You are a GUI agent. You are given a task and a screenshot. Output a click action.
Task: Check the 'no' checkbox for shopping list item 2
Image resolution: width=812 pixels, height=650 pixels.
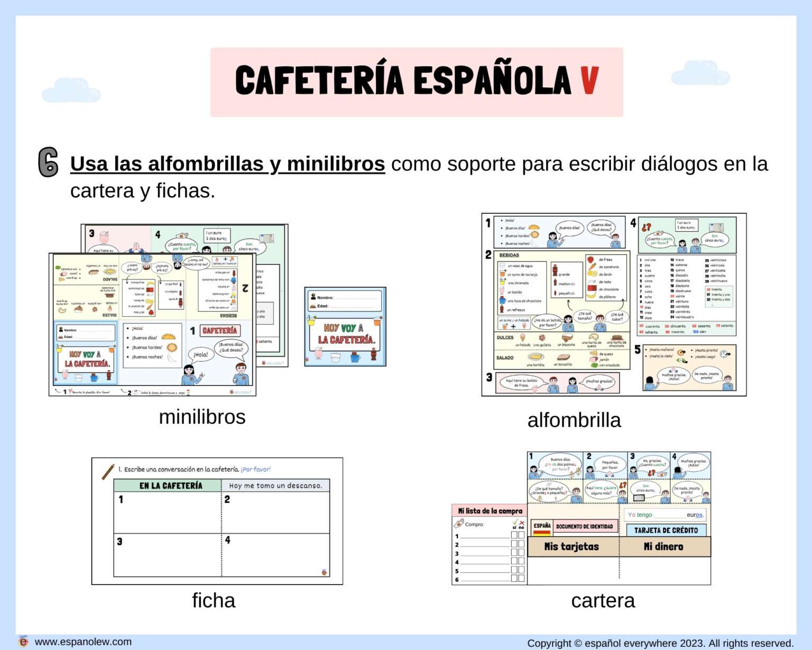[x=521, y=544]
